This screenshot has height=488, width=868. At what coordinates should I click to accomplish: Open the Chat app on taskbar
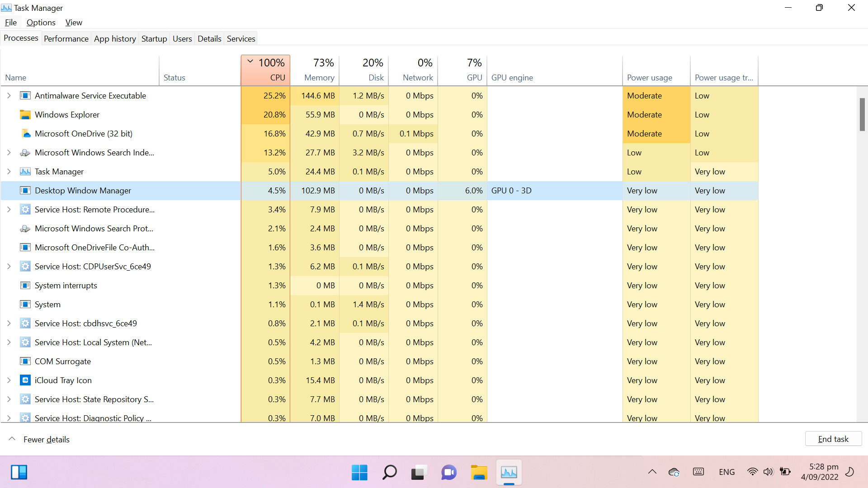click(449, 473)
